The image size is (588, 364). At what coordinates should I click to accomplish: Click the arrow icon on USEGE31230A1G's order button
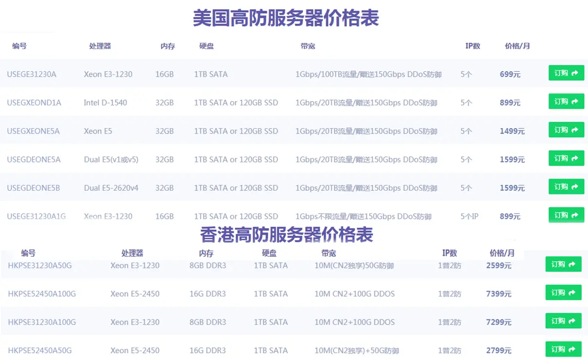click(x=576, y=215)
